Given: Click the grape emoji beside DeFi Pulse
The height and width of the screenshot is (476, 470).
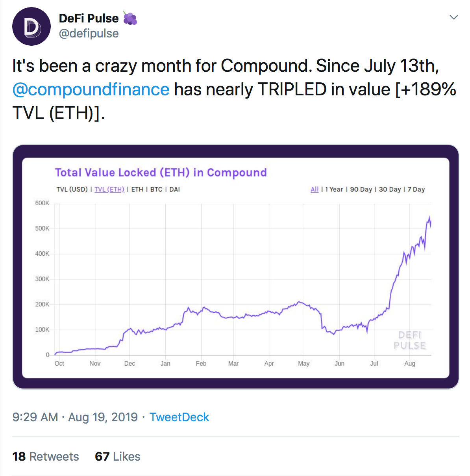Looking at the screenshot, I should (130, 18).
